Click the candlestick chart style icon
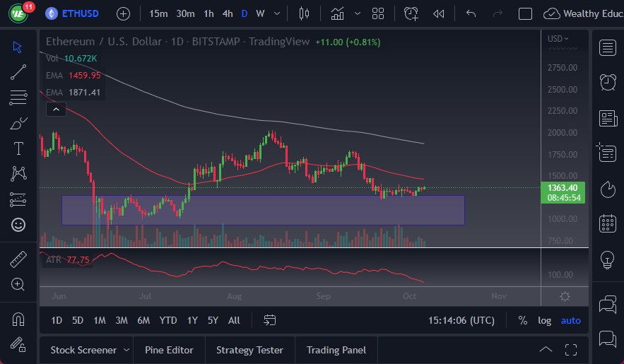The image size is (624, 364). point(305,13)
